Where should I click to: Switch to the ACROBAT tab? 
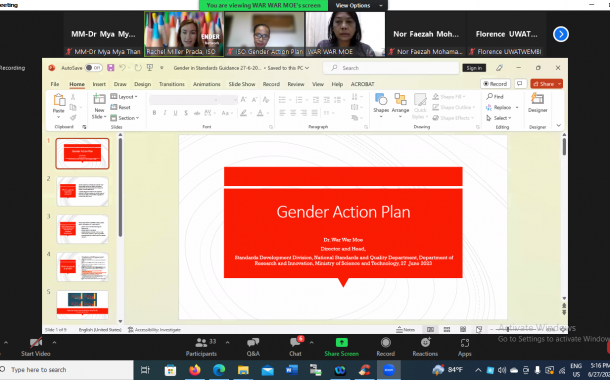(x=362, y=84)
